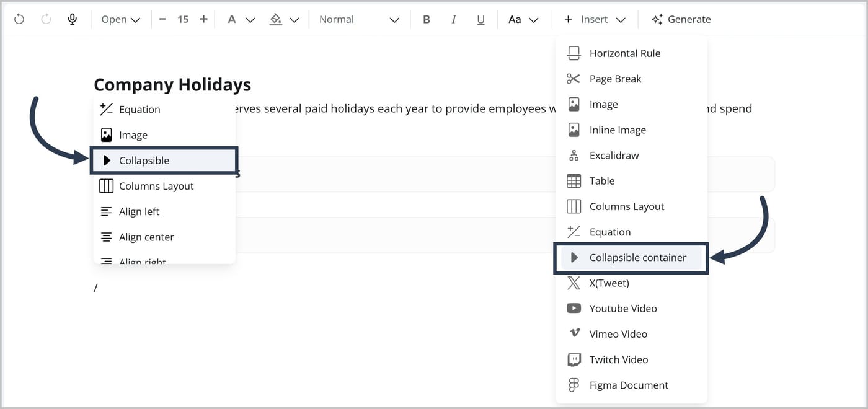This screenshot has height=409, width=868.
Task: Click the scissors Page Break icon
Action: pos(574,79)
